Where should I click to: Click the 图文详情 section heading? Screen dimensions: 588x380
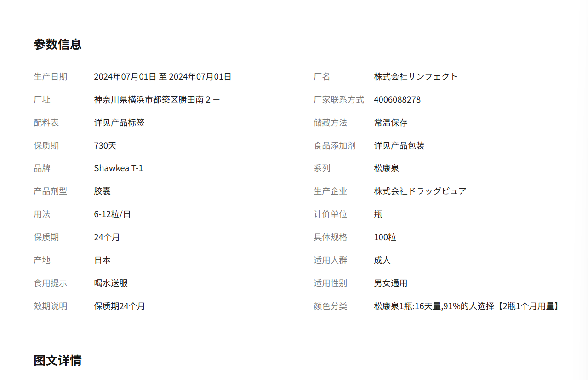click(57, 360)
